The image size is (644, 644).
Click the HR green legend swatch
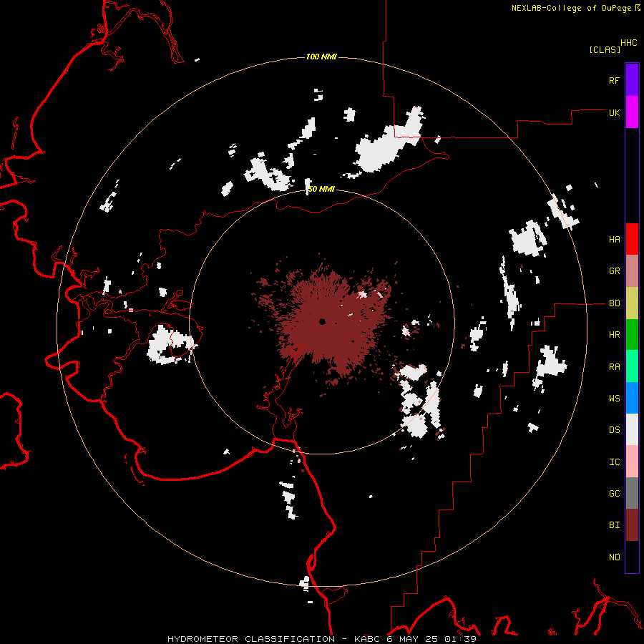(x=632, y=335)
